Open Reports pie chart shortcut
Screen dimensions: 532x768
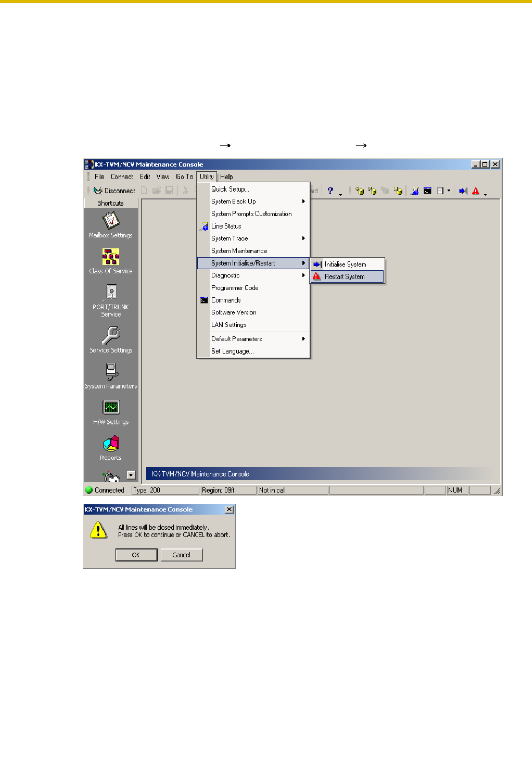[111, 448]
